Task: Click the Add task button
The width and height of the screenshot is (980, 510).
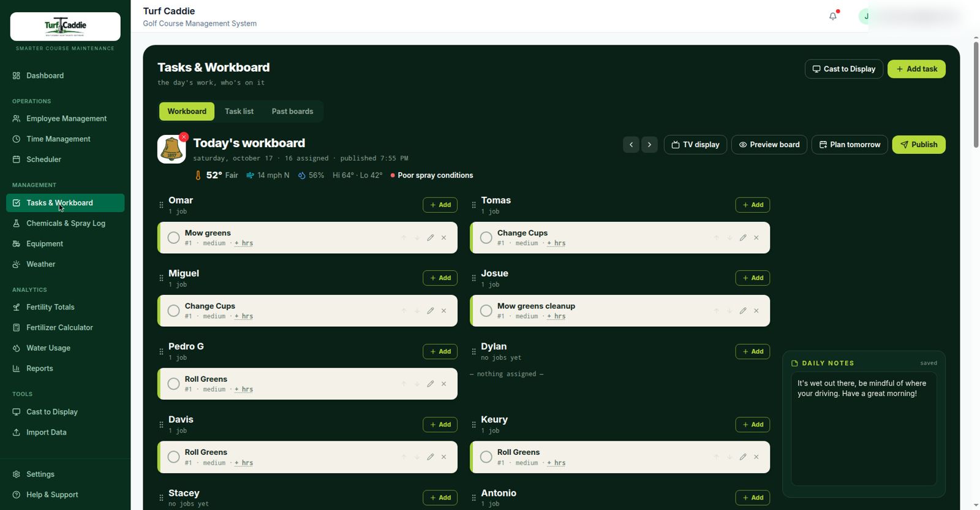Action: [916, 69]
